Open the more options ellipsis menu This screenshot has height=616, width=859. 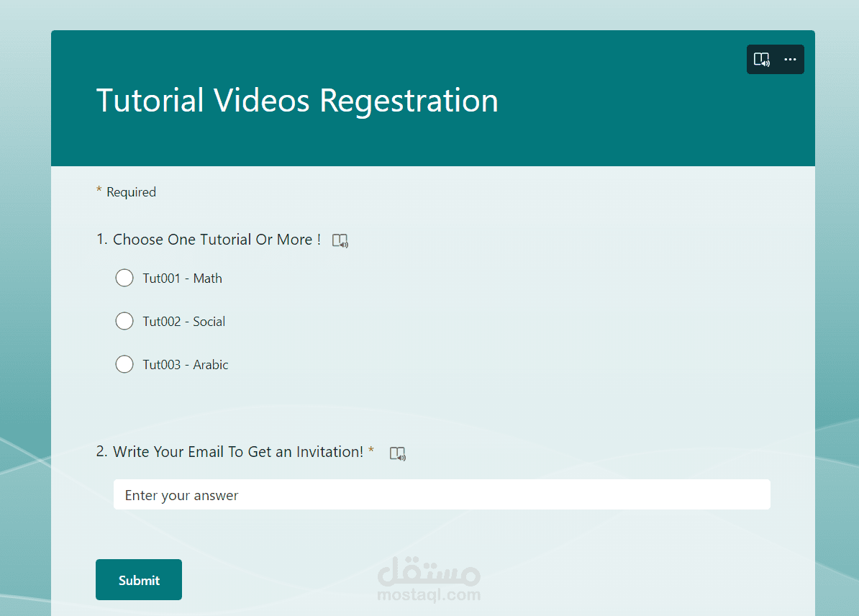click(790, 59)
